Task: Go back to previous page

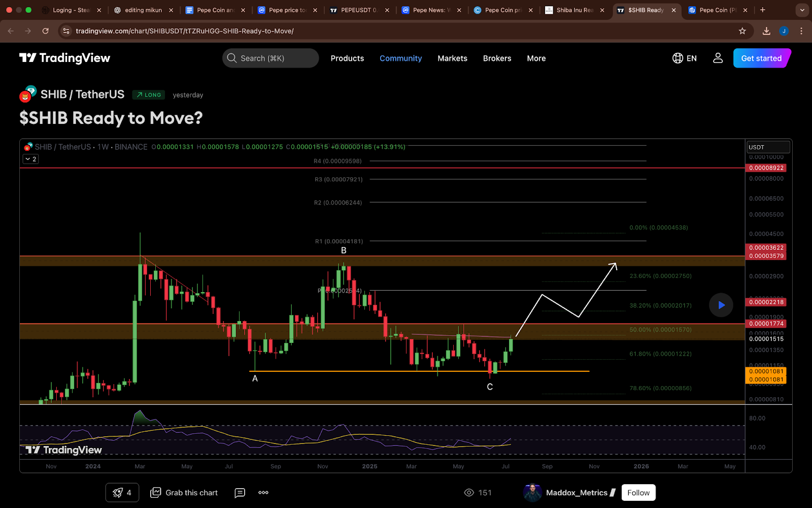Action: [11, 31]
